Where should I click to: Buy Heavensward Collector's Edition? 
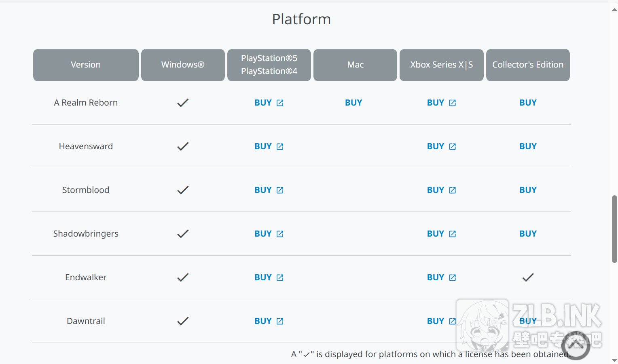click(x=528, y=146)
